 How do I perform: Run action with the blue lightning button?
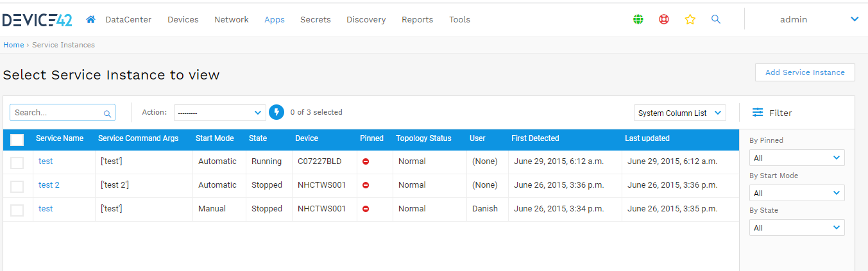[276, 112]
